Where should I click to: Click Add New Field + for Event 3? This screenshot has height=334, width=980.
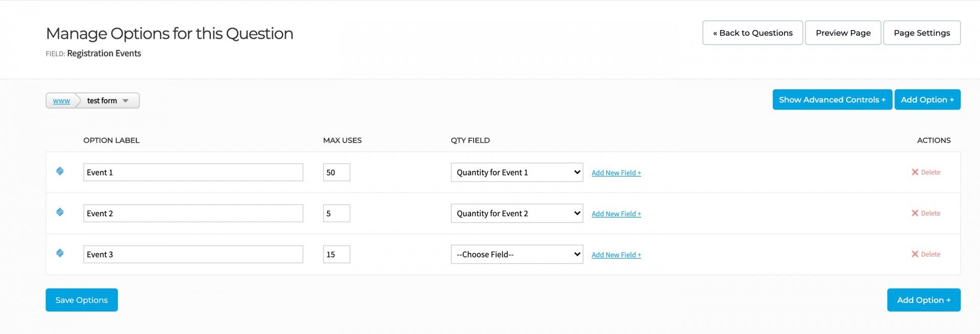coord(616,255)
